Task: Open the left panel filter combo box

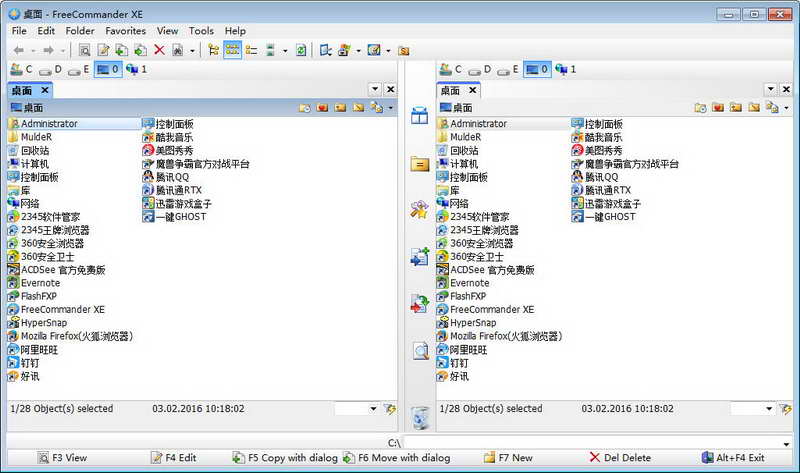Action: (x=356, y=409)
